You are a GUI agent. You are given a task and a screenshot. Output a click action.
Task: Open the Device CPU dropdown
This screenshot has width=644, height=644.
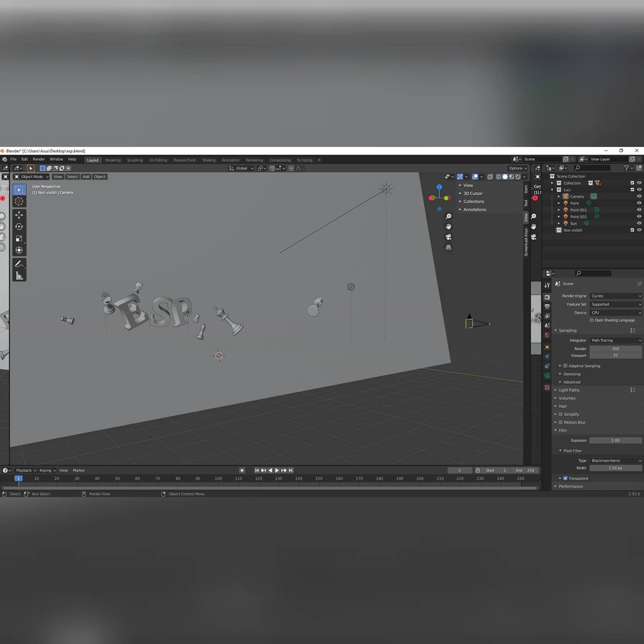click(x=616, y=312)
